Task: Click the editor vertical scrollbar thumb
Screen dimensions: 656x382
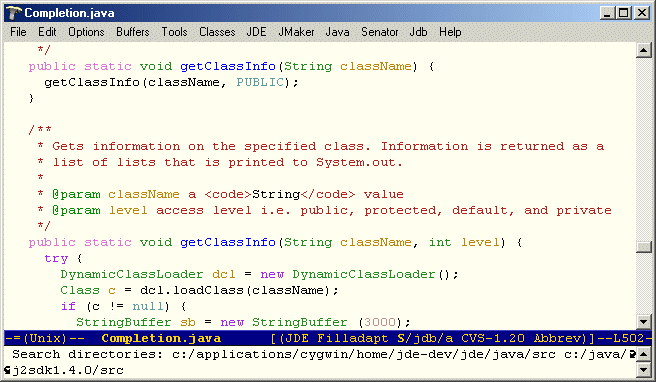Action: pyautogui.click(x=643, y=247)
